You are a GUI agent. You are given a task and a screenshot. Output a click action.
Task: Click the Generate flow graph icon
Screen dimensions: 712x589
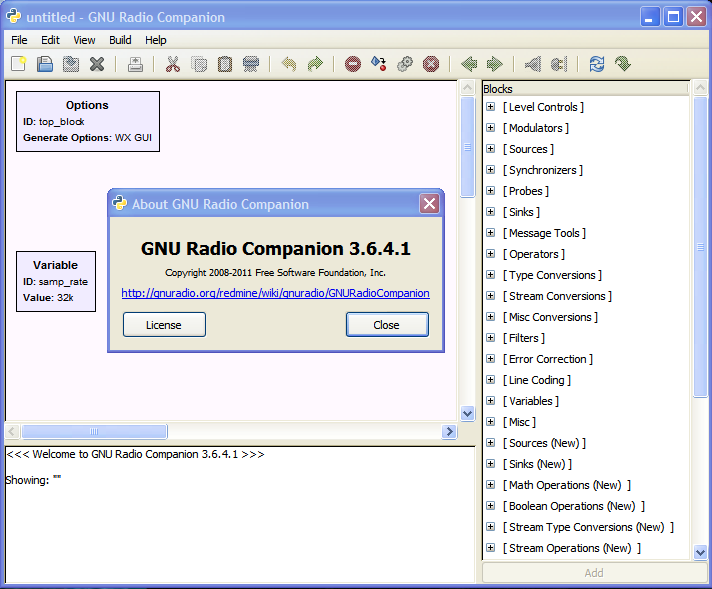coord(379,64)
